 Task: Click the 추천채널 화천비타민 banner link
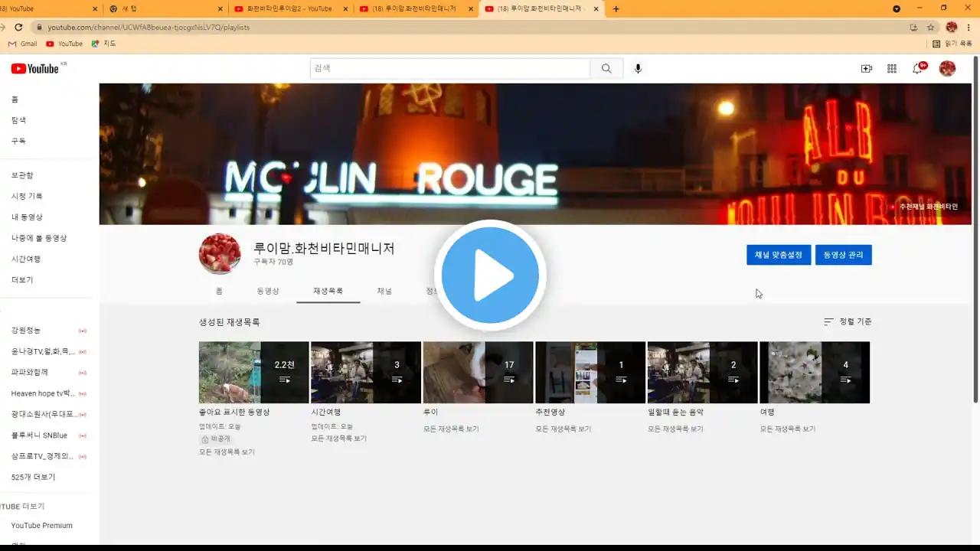coord(923,207)
